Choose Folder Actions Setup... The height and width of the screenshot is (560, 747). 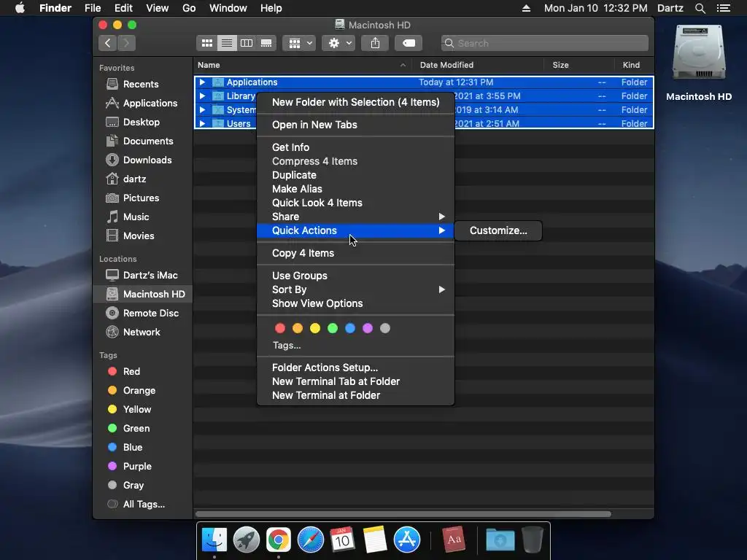click(x=355, y=367)
